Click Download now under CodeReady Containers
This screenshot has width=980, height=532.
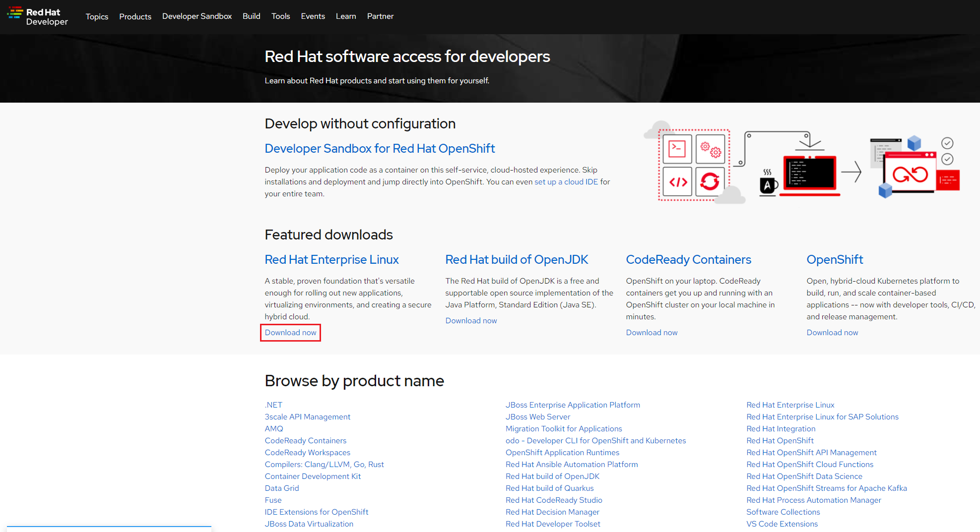[652, 333]
